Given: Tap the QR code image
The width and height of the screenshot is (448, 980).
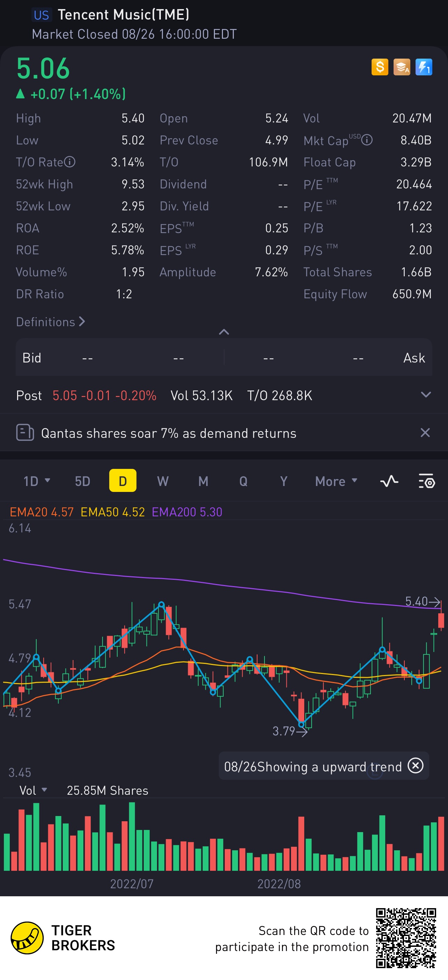Looking at the screenshot, I should (406, 938).
